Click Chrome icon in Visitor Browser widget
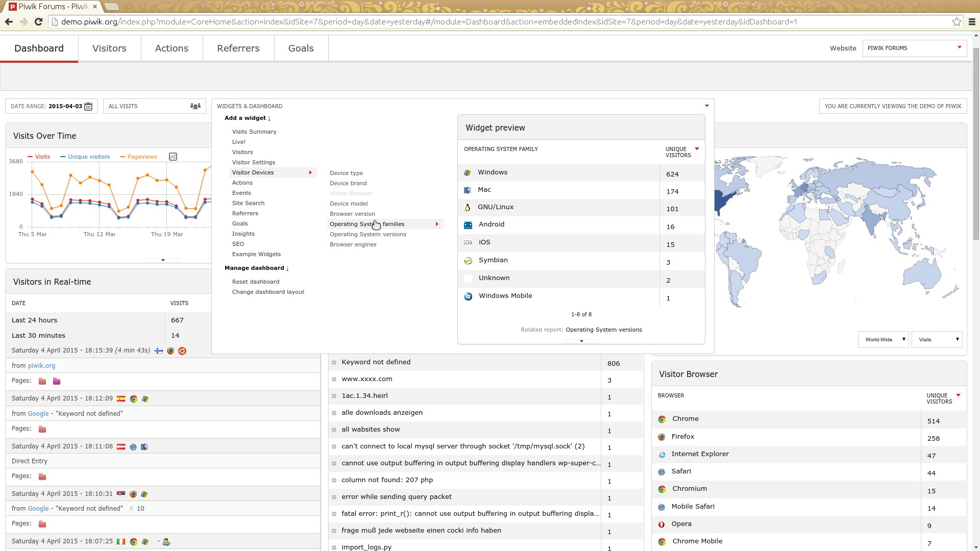Viewport: 980px width, 551px height. coord(662,419)
